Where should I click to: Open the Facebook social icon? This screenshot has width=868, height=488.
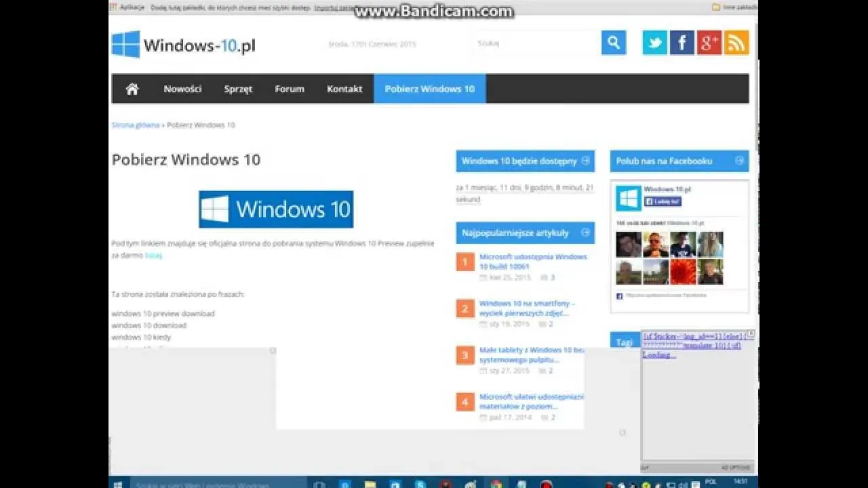682,43
